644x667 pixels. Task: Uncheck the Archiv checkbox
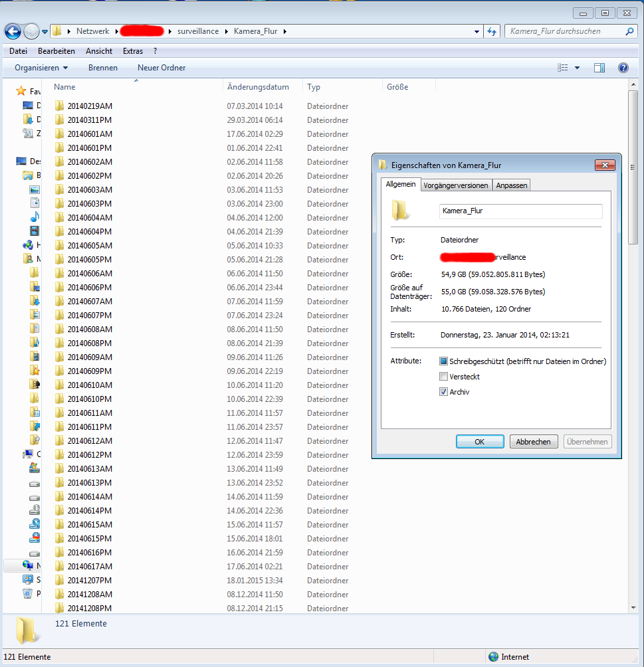[x=443, y=392]
